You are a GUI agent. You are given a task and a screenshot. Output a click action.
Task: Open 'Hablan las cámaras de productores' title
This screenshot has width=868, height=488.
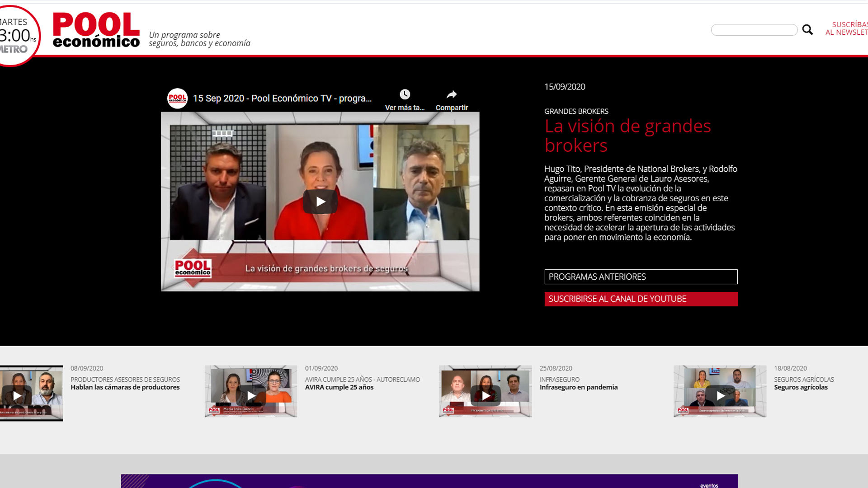[125, 387]
